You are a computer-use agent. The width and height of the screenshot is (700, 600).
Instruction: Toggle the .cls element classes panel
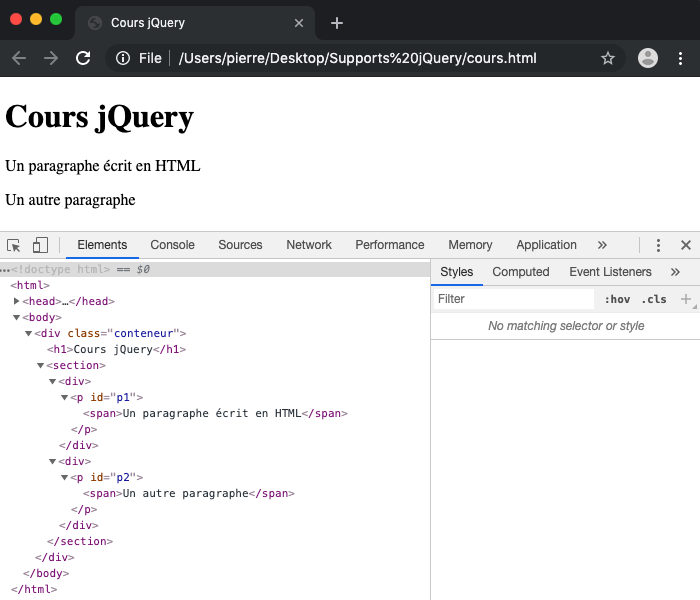click(x=654, y=299)
